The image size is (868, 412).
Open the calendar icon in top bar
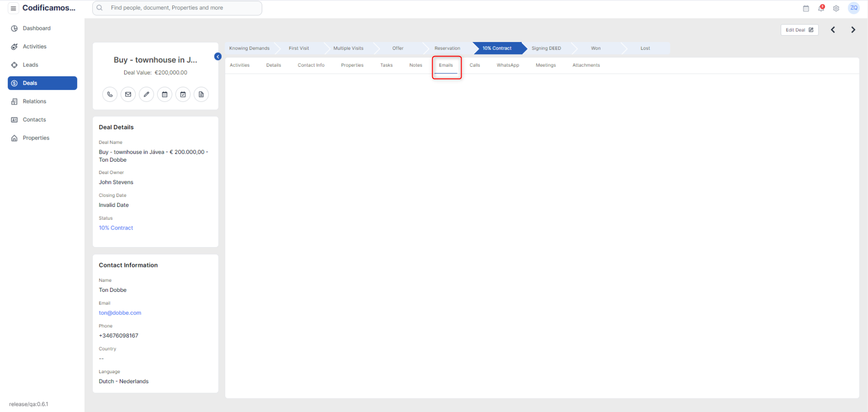(x=806, y=8)
